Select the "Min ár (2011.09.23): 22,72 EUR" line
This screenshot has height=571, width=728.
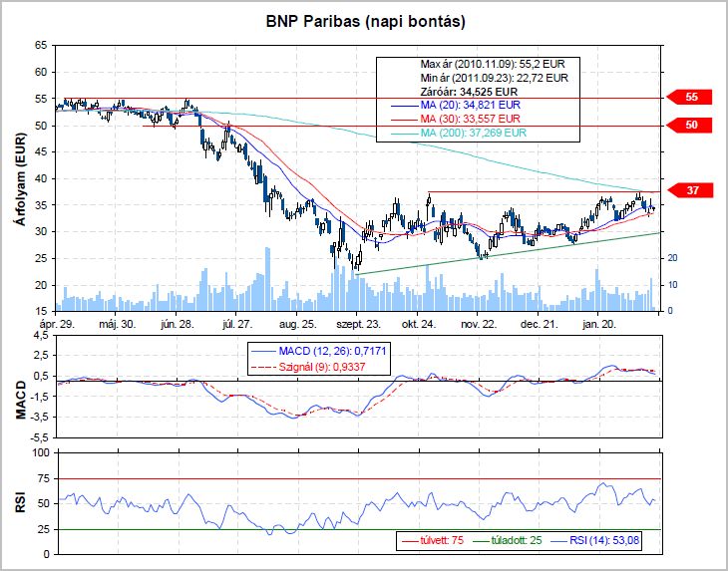(x=494, y=78)
